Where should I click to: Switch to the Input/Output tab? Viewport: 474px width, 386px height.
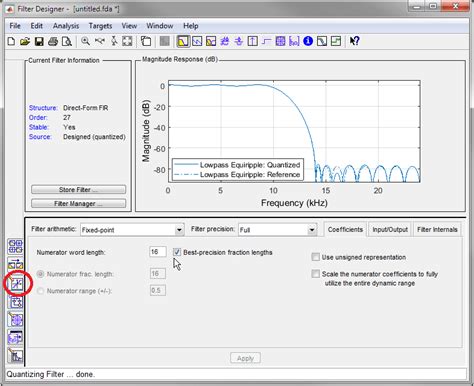point(390,229)
